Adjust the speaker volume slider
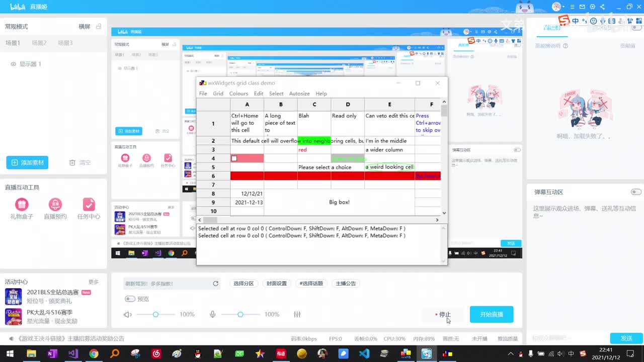 pyautogui.click(x=155, y=314)
